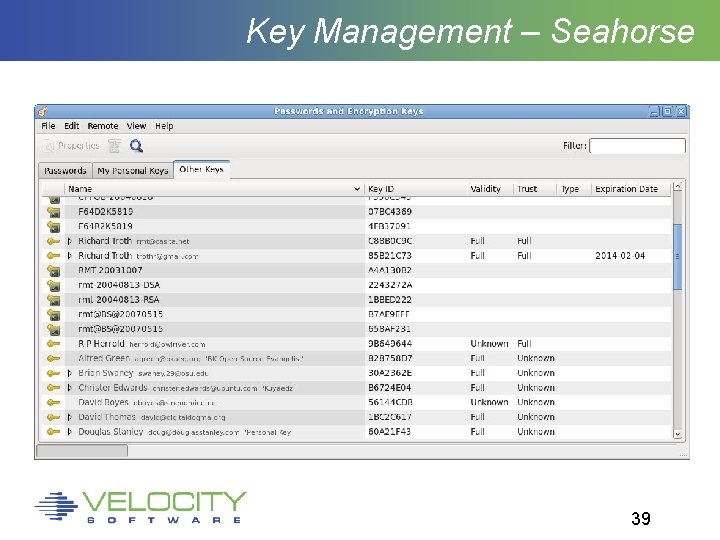Click key icon of David Thomas
This screenshot has width=720, height=540.
(x=54, y=417)
